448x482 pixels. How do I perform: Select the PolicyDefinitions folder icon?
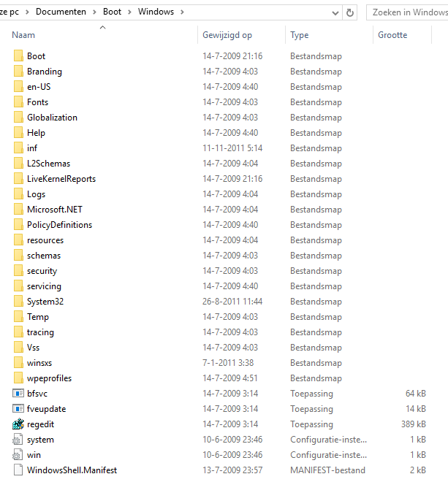(18, 225)
